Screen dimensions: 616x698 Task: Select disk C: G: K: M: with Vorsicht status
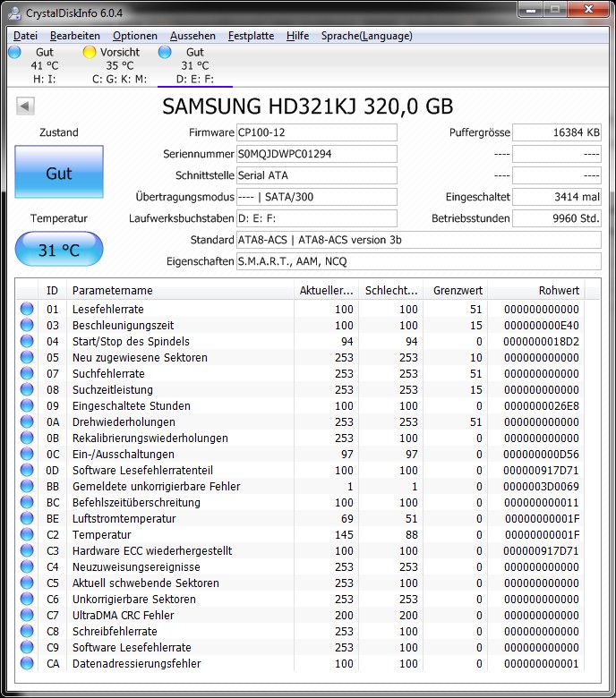tap(119, 65)
